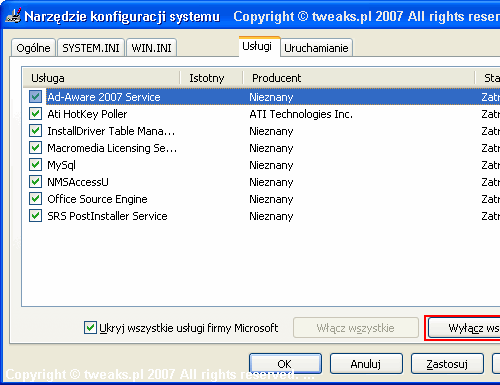This screenshot has height=385, width=500.
Task: Click 'Nieznany' producer in SRS PostInstaller row
Action: [271, 216]
